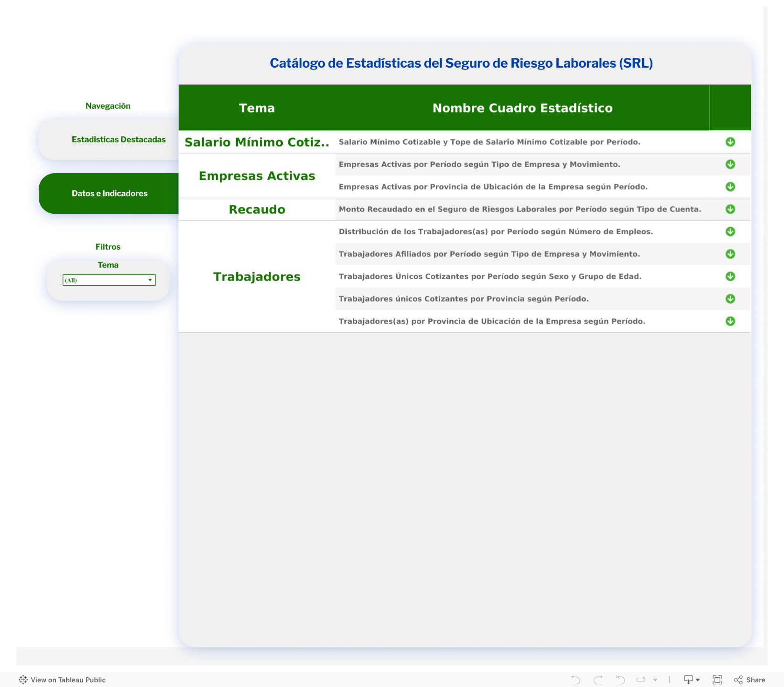Click 'Trabajadores Afiliados por Período' row text
The height and width of the screenshot is (687, 784).
coord(489,254)
